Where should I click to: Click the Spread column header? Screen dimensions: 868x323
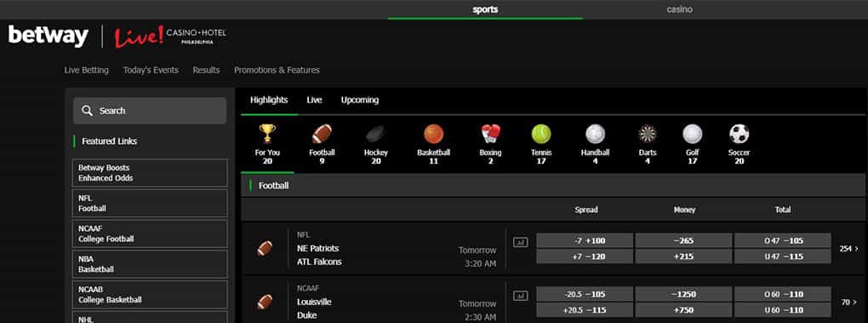586,210
